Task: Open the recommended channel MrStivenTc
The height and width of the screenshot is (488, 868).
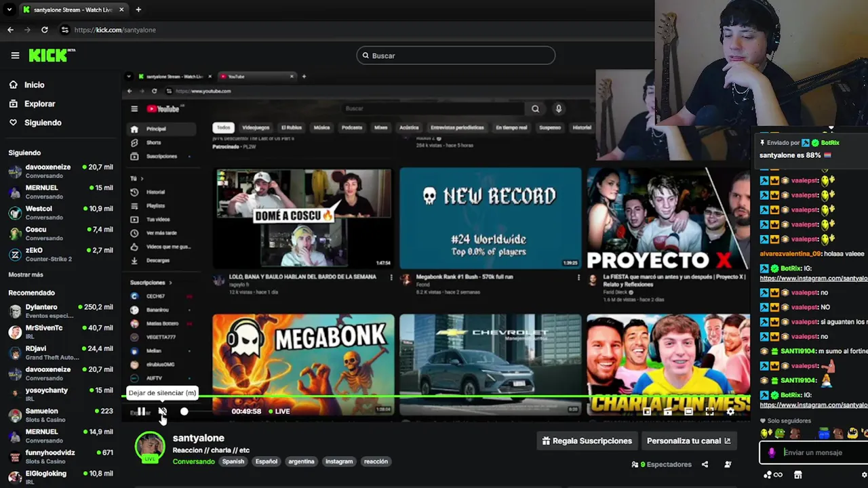Action: [x=61, y=332]
